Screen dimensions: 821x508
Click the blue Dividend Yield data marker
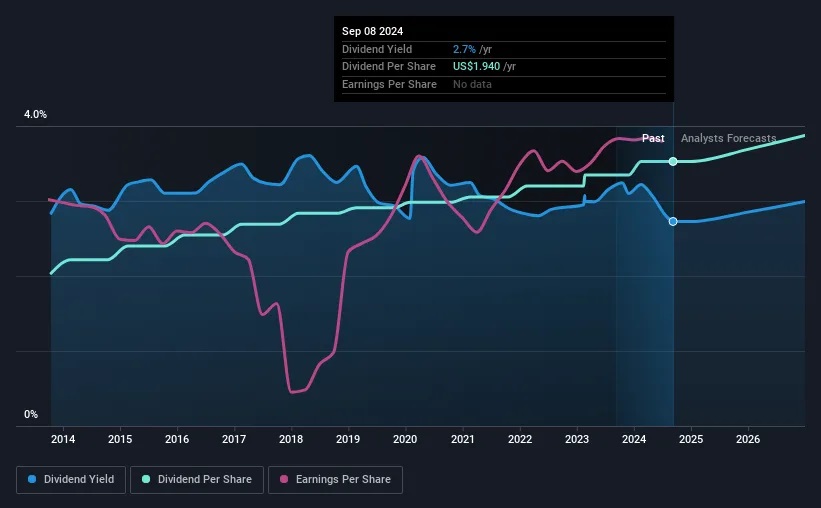[673, 221]
